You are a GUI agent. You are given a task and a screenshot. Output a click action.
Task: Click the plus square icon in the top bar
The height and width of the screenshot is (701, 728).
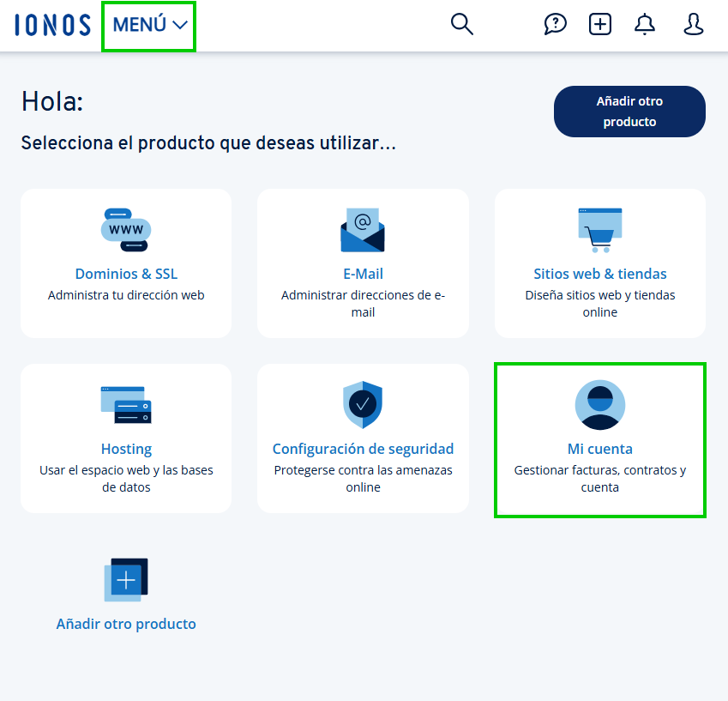[599, 24]
